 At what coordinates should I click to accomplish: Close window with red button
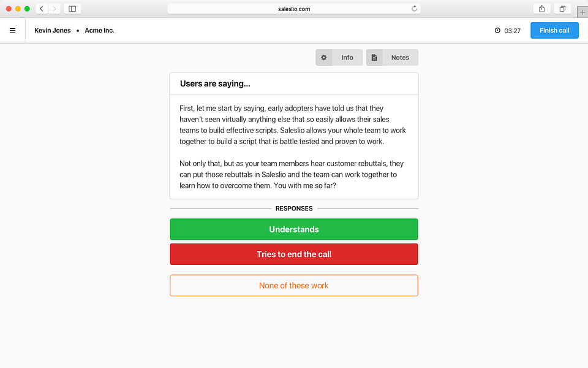[9, 9]
